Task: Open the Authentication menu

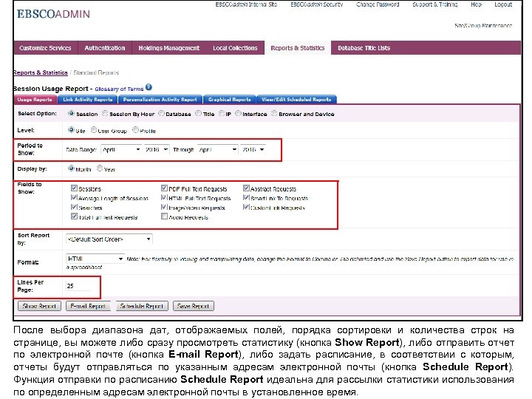Action: (x=105, y=48)
